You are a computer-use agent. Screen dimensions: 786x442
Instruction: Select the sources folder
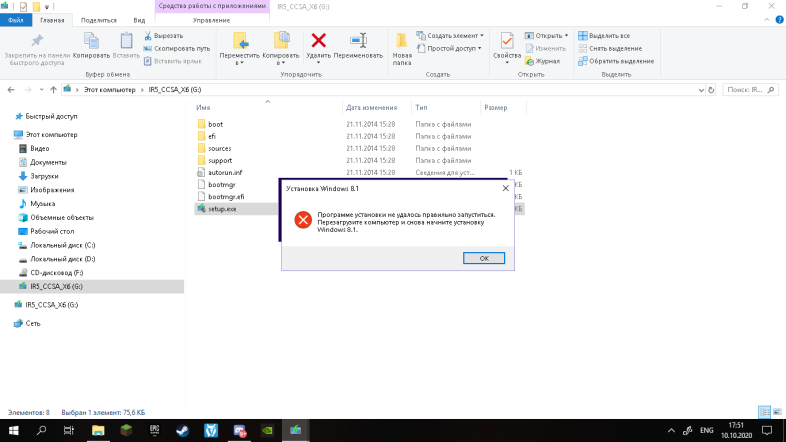(x=220, y=148)
